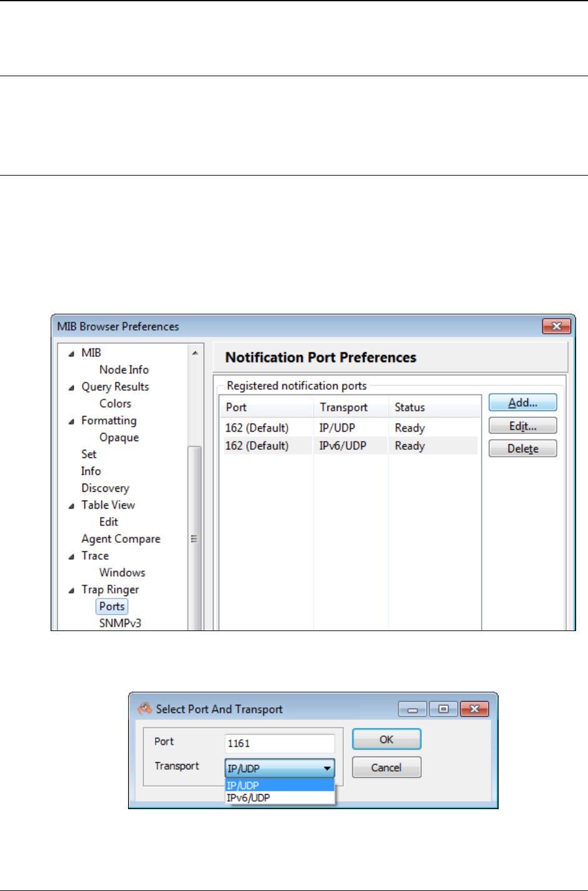Select Node Info in preferences tree
The width and height of the screenshot is (588, 891).
coord(124,370)
